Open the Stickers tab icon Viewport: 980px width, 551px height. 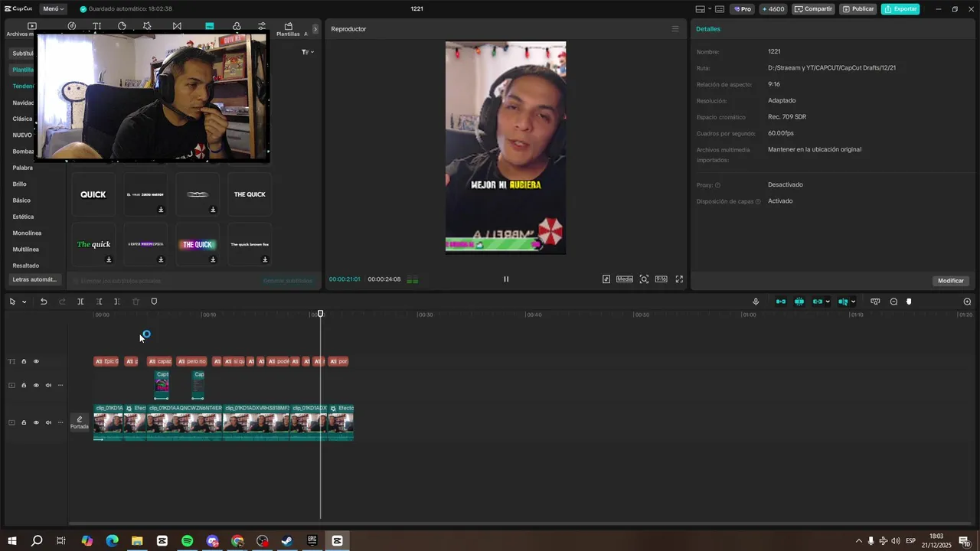(122, 26)
